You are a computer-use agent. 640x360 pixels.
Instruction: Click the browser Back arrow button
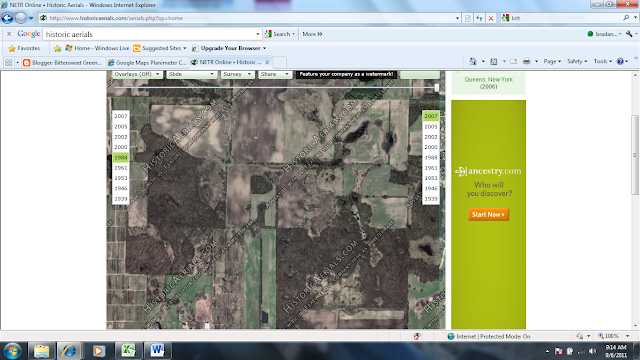pyautogui.click(x=7, y=18)
